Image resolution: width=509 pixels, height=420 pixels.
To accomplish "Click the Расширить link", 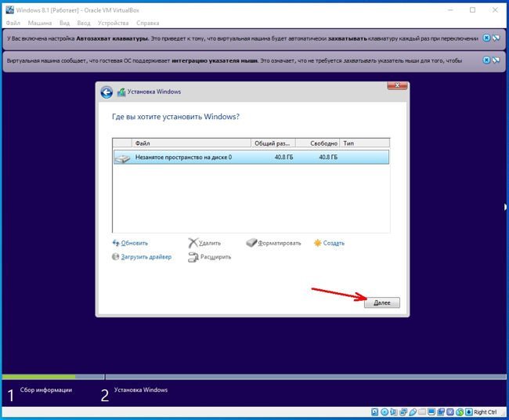I will coord(215,256).
